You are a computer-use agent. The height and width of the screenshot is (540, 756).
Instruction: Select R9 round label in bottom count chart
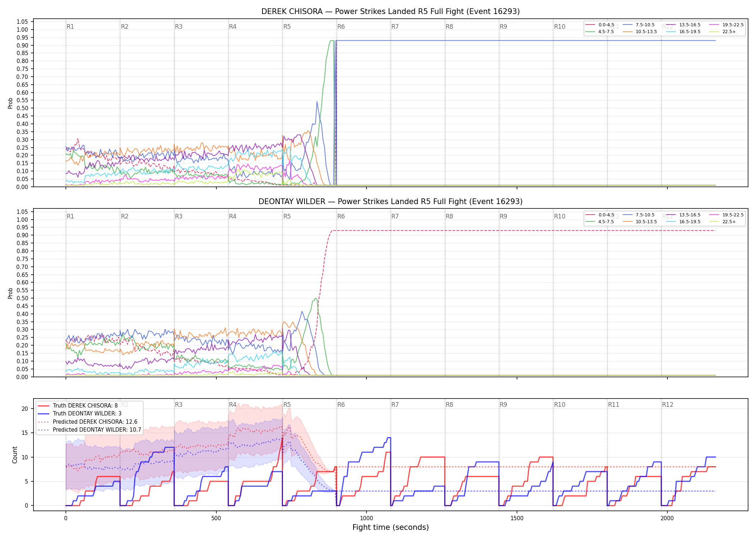503,405
